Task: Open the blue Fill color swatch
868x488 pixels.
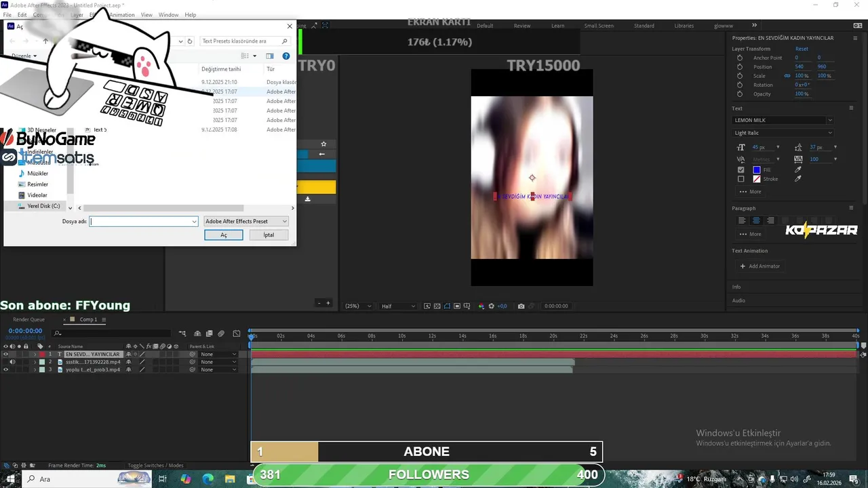Action: coord(757,169)
